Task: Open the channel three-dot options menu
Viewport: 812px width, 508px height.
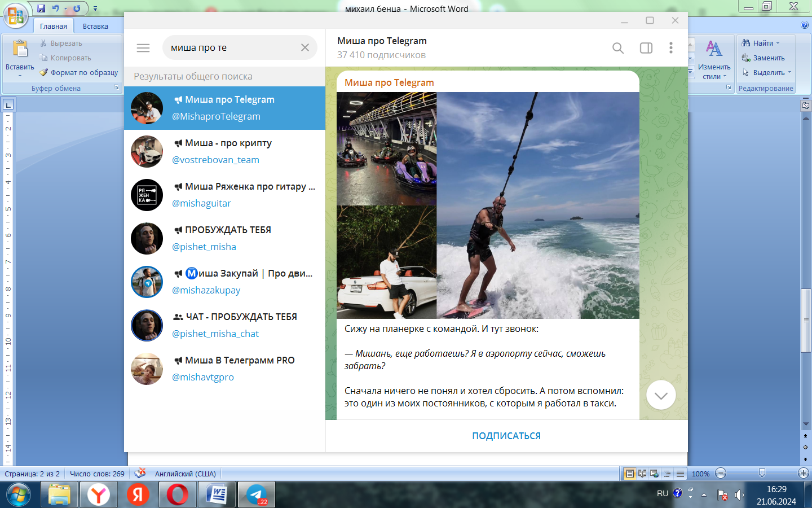Action: (671, 48)
